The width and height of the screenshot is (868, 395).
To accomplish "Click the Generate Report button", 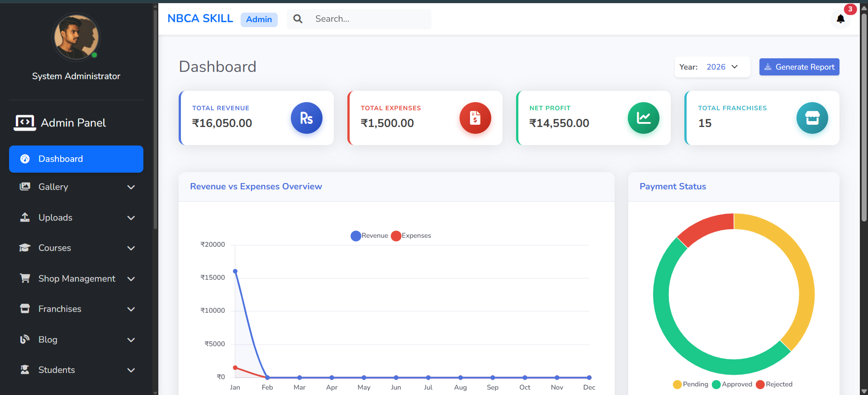I will click(x=799, y=67).
